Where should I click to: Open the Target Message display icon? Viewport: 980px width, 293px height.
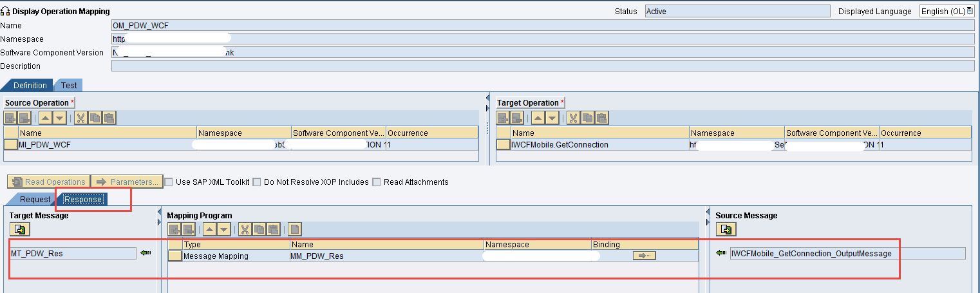point(20,229)
